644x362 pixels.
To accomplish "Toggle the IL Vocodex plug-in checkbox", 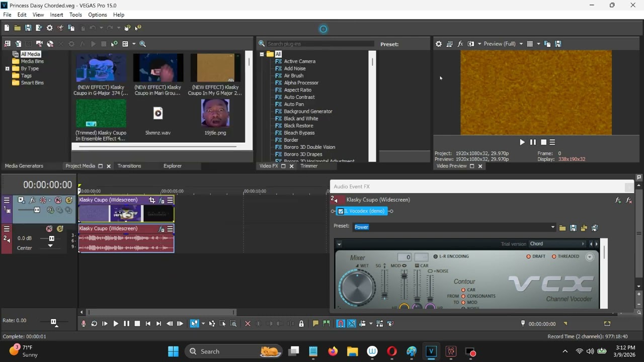I will pos(341,211).
